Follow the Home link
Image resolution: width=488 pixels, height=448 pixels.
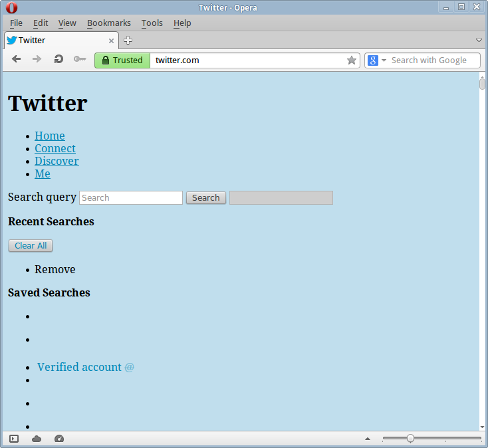pos(50,136)
